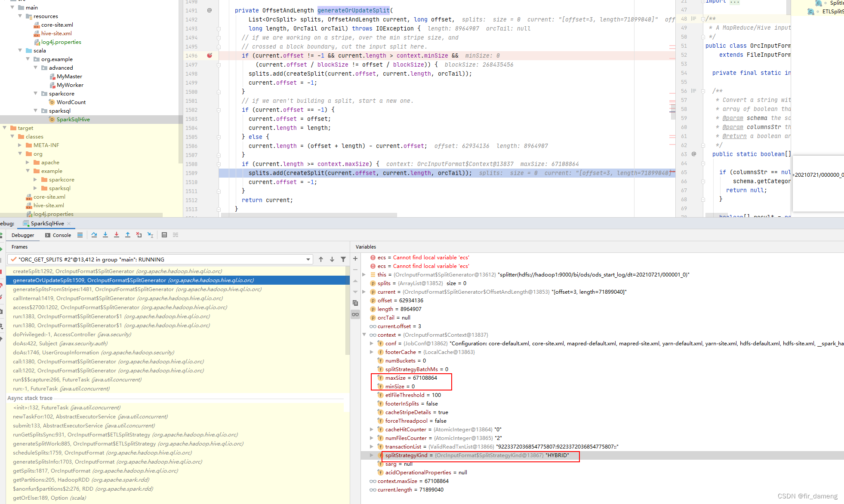Switch to the Console tab
Viewport: 844px width, 504px height.
pyautogui.click(x=58, y=235)
